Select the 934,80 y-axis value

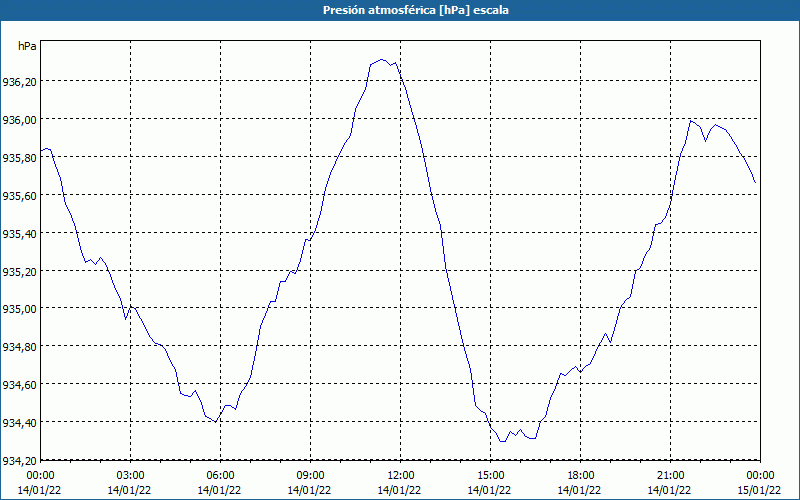(x=19, y=347)
